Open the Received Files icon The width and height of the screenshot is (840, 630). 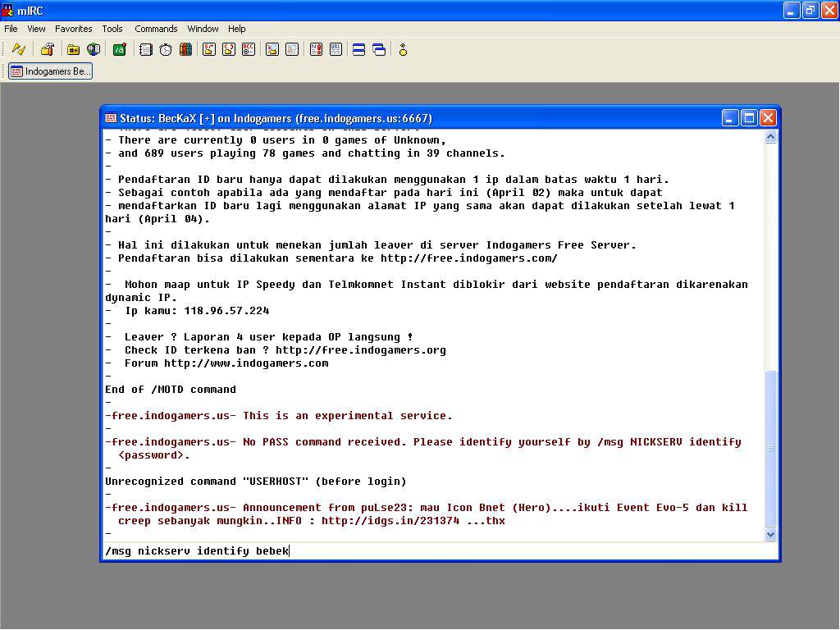pyautogui.click(x=272, y=50)
